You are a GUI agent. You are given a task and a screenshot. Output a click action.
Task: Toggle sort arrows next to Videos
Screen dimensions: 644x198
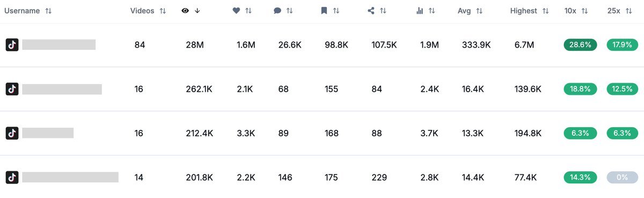[163, 11]
